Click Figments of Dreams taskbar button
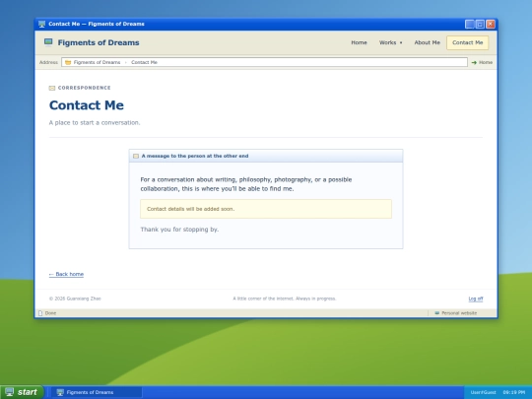 [97, 392]
